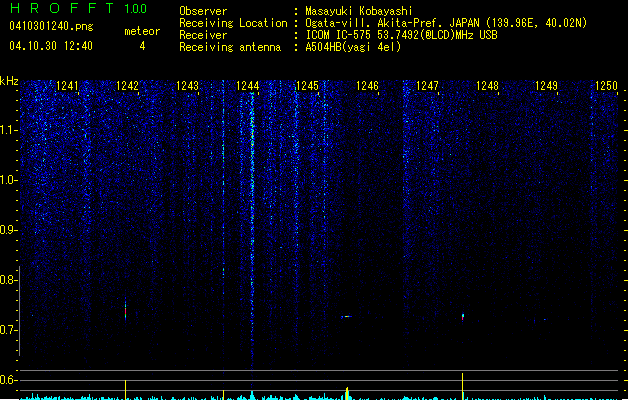
Task: Click observer name Masayuki Kobayashi
Action: tap(359, 11)
